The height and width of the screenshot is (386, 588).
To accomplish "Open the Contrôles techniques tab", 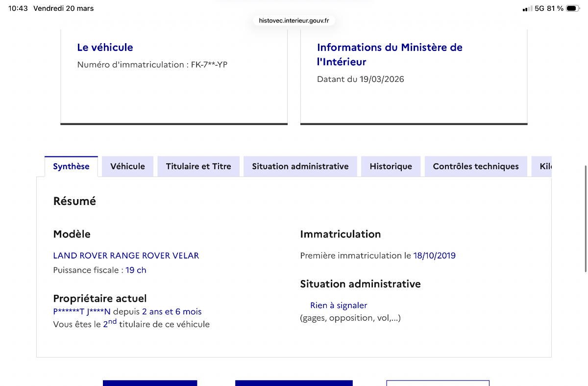I will pyautogui.click(x=476, y=166).
